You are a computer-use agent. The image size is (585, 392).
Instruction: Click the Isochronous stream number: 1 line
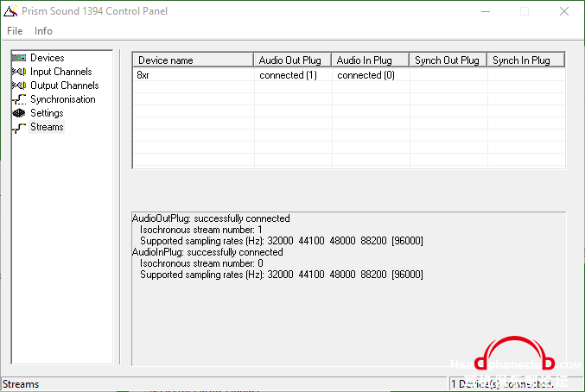point(201,230)
